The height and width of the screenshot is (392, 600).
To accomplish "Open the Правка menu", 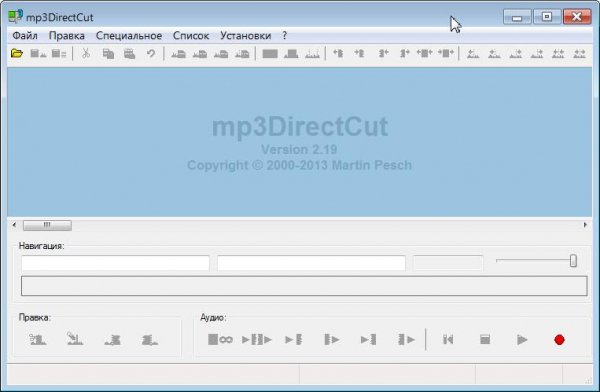I will pos(67,36).
